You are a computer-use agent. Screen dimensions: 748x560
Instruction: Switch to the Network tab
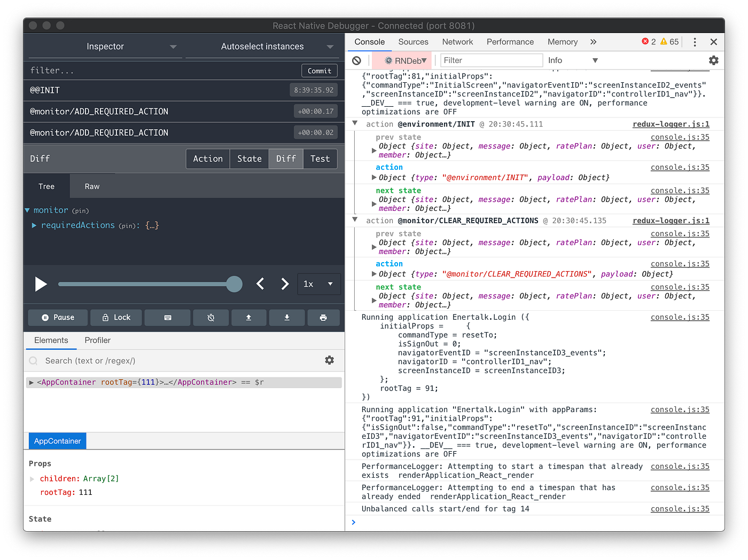(457, 42)
